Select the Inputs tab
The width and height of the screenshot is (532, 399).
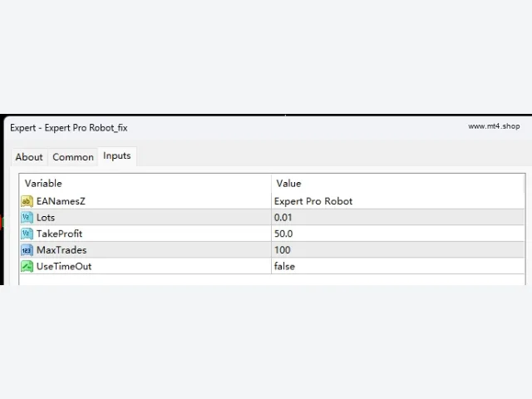pyautogui.click(x=117, y=155)
